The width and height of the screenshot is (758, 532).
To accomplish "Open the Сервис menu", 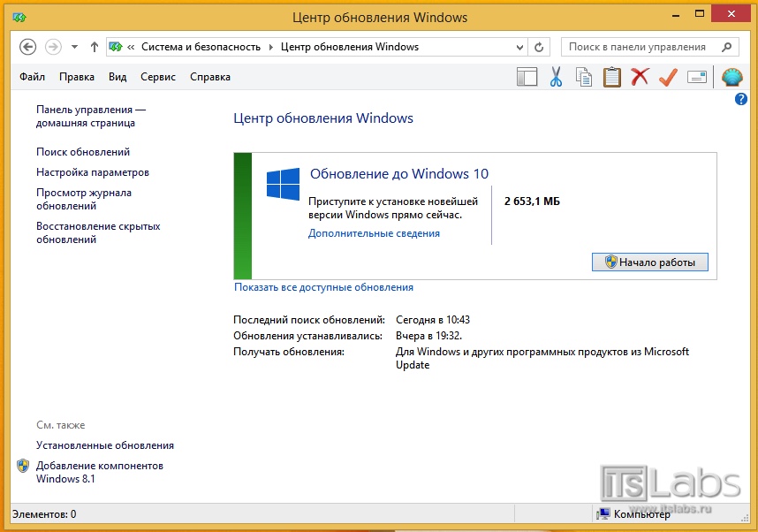I will tap(158, 77).
